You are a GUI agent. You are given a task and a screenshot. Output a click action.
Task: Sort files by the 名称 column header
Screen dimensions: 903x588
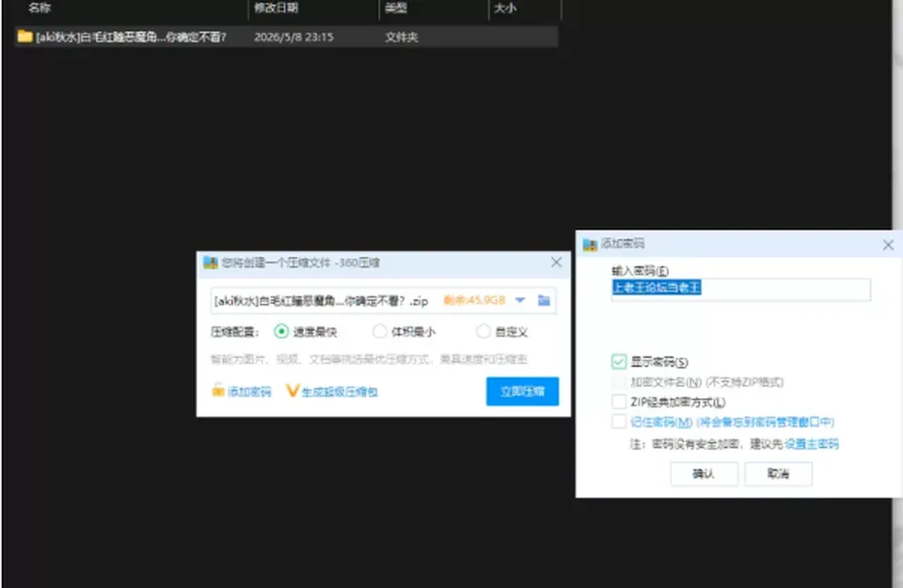40,8
